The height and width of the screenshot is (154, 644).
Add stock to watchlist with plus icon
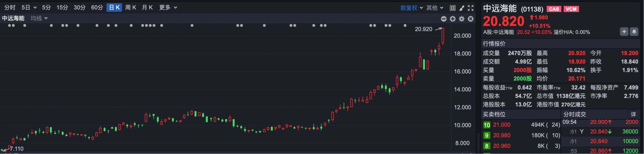[624, 32]
